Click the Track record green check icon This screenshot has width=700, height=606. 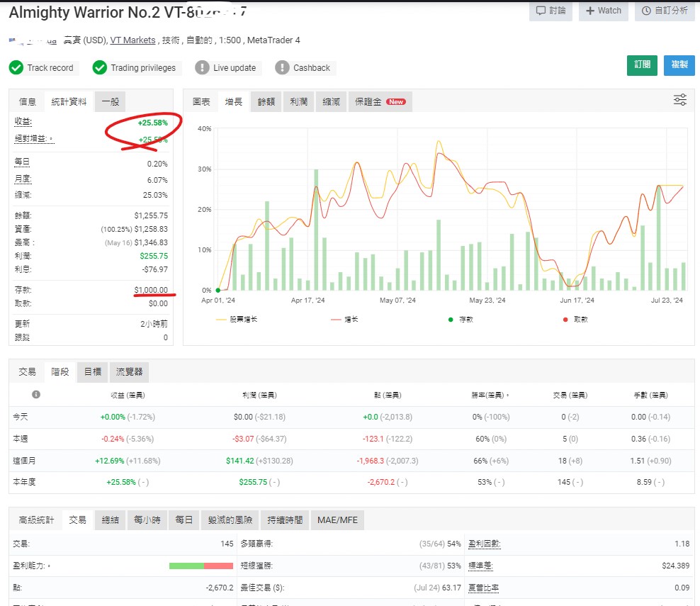click(16, 68)
